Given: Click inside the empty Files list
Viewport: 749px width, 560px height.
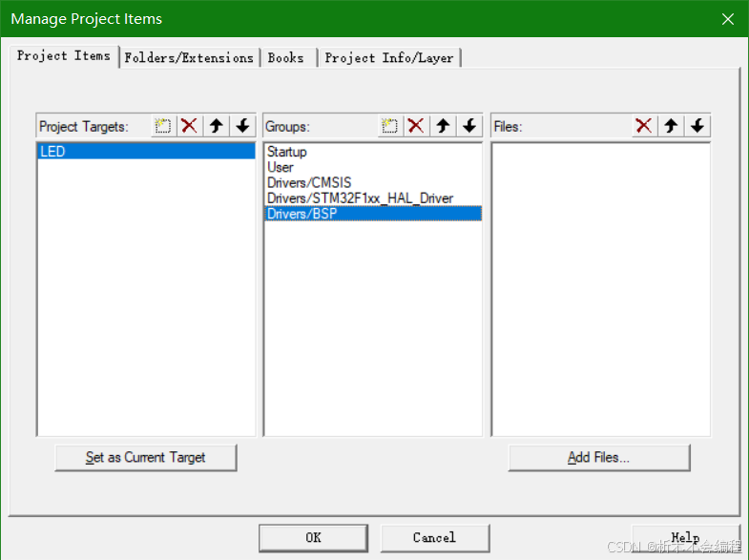Looking at the screenshot, I should pos(601,289).
